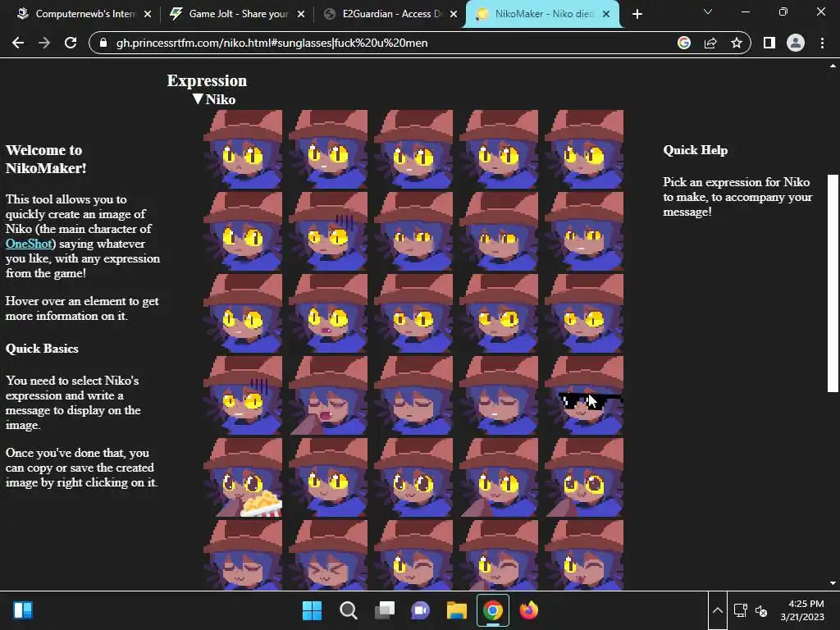Open the Google icon in address bar

684,43
